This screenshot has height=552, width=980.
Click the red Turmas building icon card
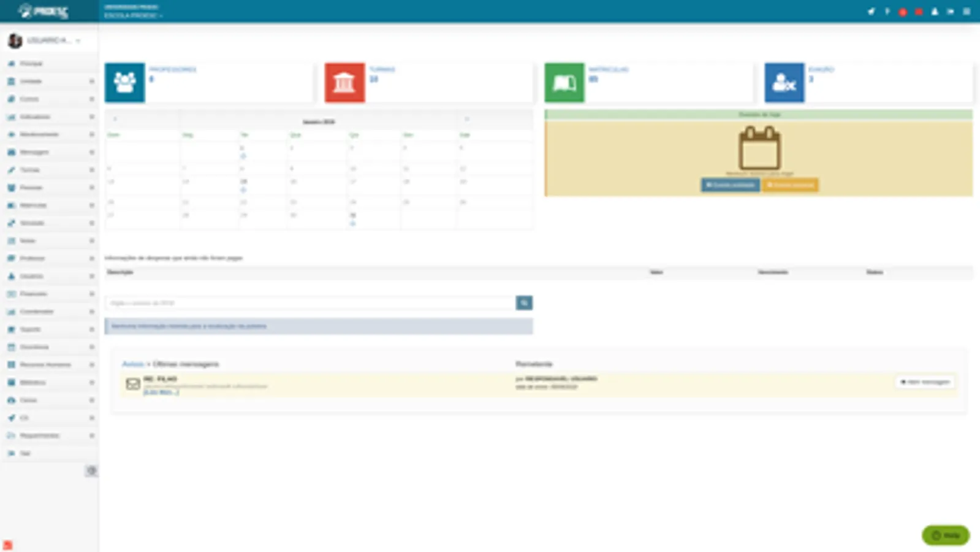[344, 82]
